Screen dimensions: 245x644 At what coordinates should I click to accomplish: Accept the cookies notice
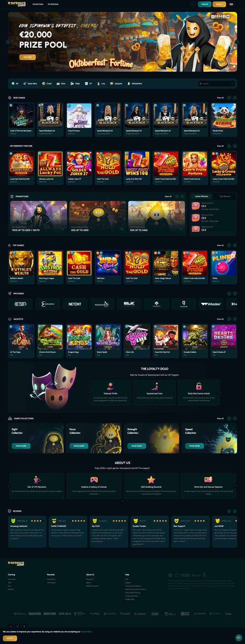coord(10,638)
